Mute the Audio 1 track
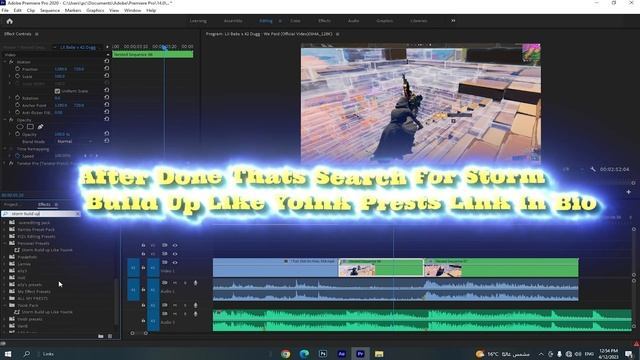 tap(175, 282)
